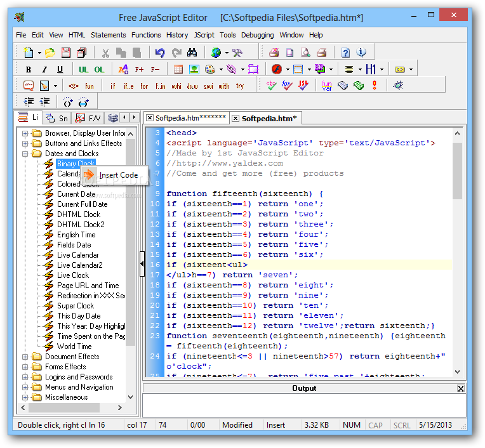Select the Super Clock script
Viewport: 485px width, 448px height.
pos(76,306)
